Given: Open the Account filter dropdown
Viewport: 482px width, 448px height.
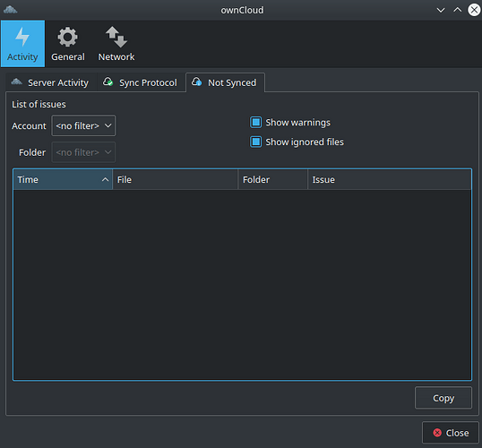Looking at the screenshot, I should click(x=83, y=125).
